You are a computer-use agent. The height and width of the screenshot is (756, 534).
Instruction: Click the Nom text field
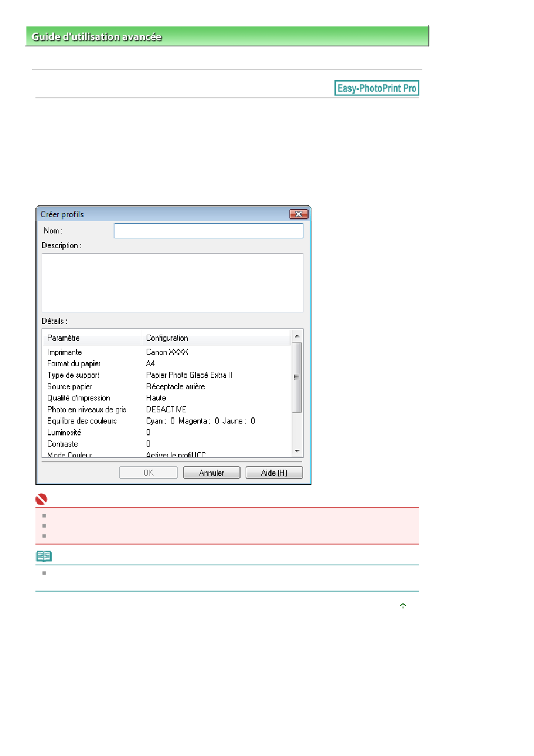point(209,231)
